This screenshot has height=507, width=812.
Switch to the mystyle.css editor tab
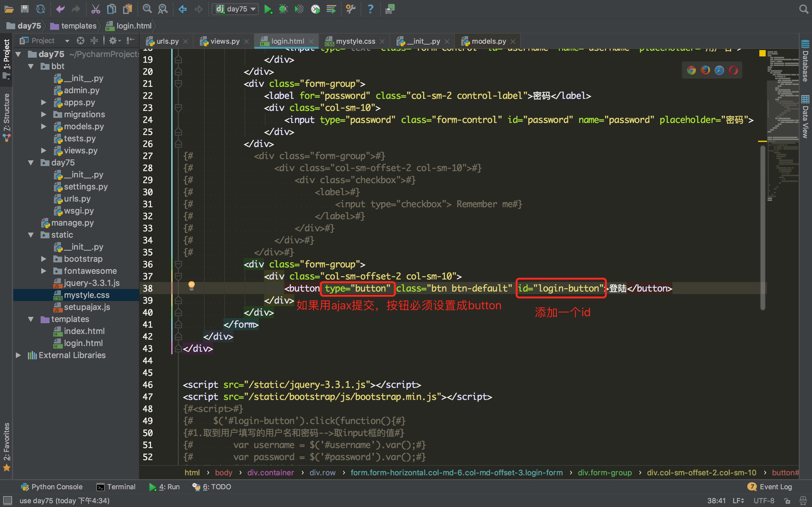pos(355,41)
